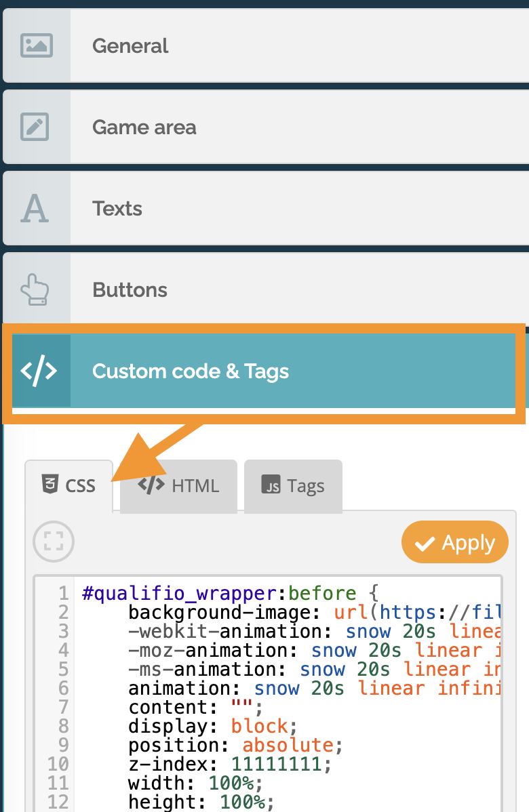The height and width of the screenshot is (812, 529).
Task: Click the JS badge icon on the Tags tab
Action: [271, 486]
